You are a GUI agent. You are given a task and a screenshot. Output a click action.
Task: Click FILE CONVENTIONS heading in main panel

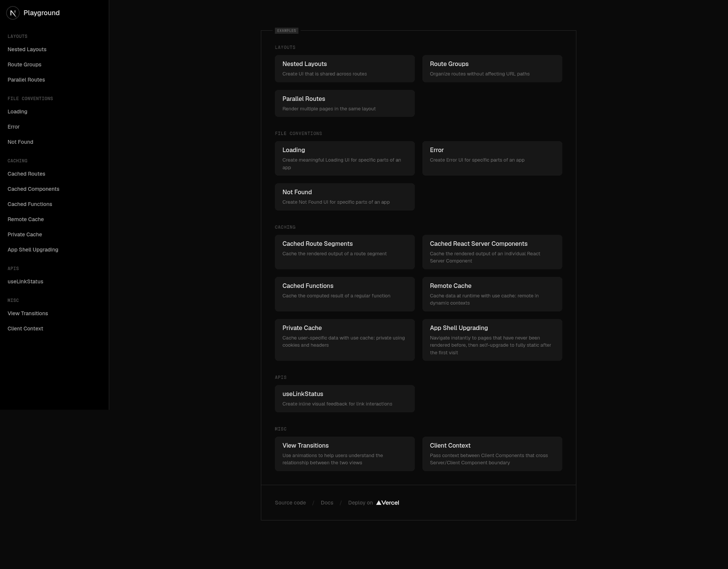[x=298, y=134]
